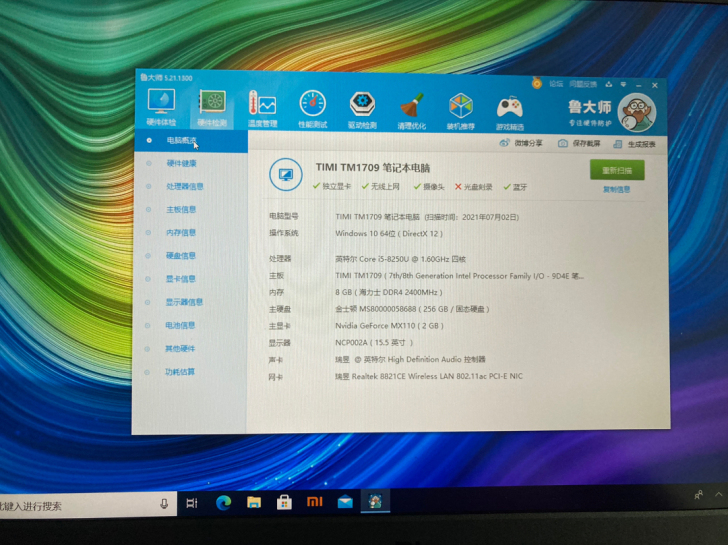Image resolution: width=728 pixels, height=545 pixels.
Task: Click the Nvidia GeForce MX110 graphics value
Action: click(x=389, y=326)
